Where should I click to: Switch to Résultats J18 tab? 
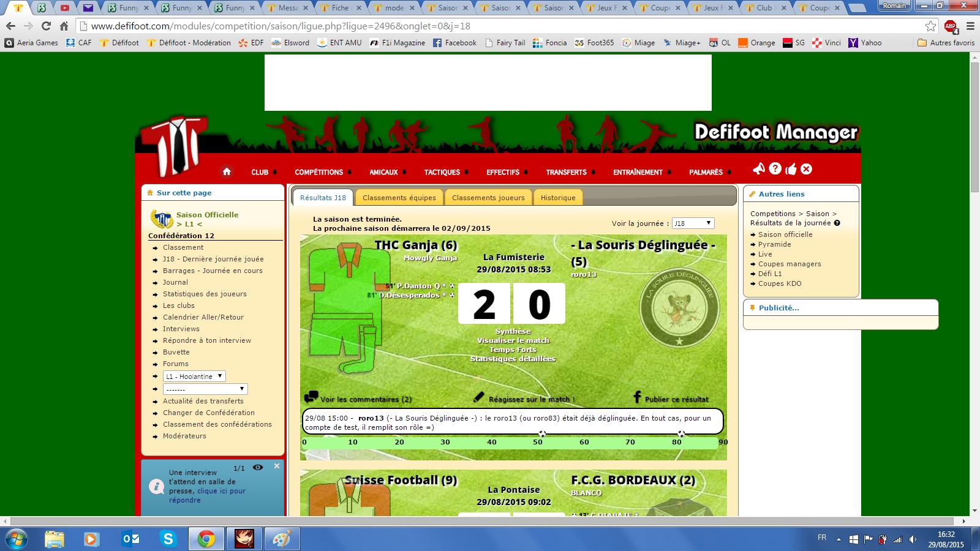[323, 198]
